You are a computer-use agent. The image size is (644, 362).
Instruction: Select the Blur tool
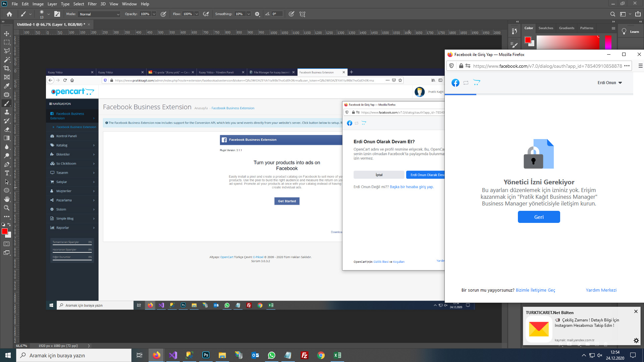point(7,147)
